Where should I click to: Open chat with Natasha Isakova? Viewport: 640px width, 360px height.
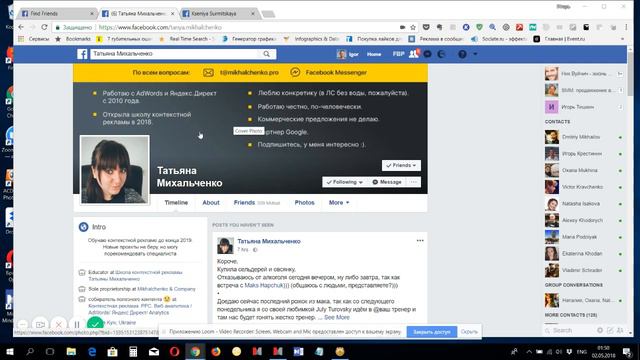point(584,204)
